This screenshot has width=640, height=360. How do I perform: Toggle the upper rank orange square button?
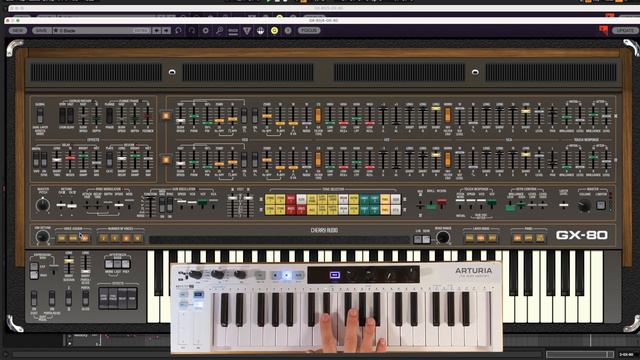166,116
